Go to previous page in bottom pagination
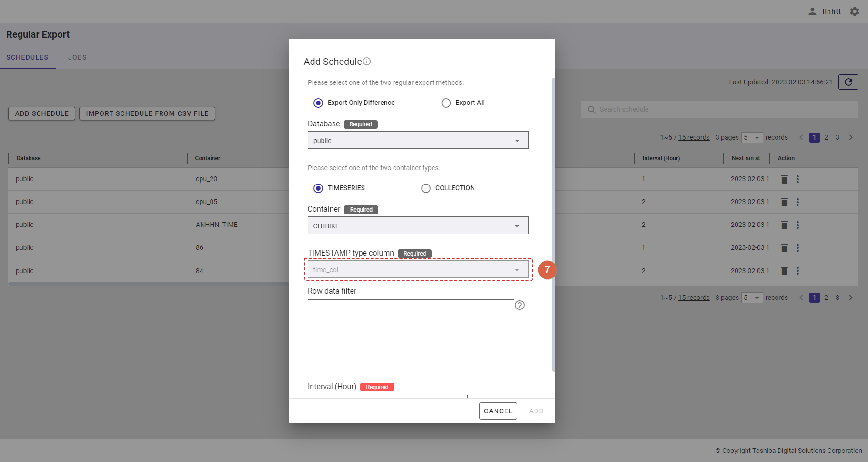 coord(801,298)
